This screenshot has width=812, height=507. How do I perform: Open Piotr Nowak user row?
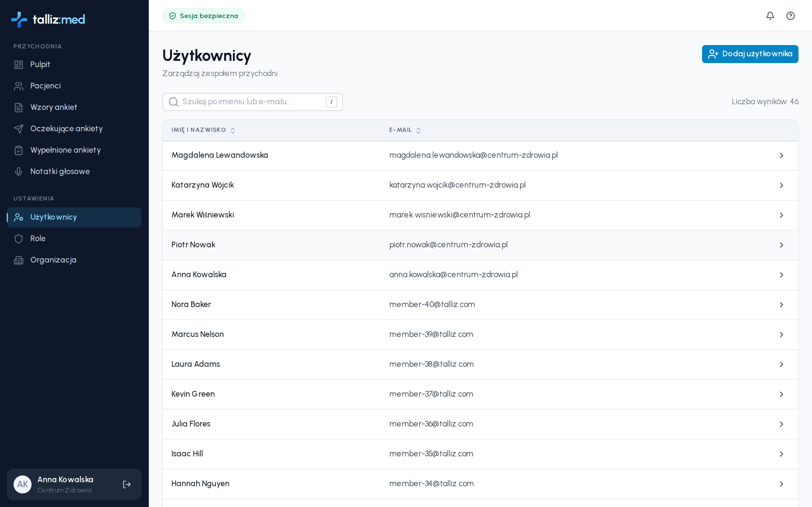(480, 245)
